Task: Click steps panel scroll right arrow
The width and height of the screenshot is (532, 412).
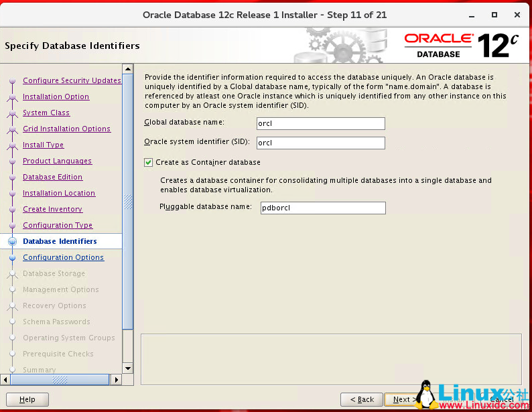Action: pos(116,379)
